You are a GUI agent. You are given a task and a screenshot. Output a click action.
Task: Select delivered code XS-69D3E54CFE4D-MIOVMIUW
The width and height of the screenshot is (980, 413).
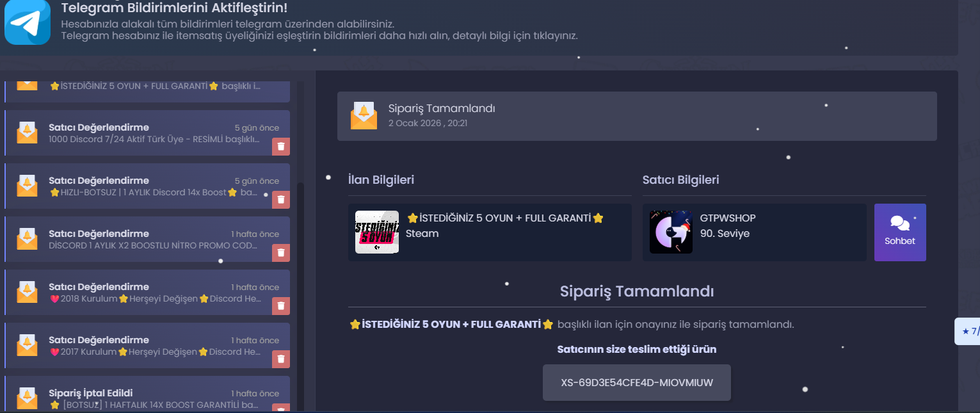tap(637, 383)
